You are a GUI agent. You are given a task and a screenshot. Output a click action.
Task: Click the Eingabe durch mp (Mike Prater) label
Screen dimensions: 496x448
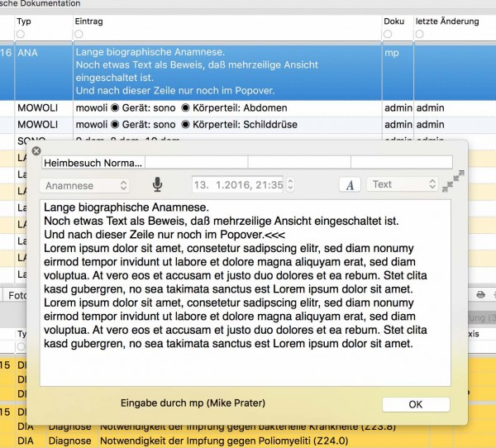tap(193, 403)
